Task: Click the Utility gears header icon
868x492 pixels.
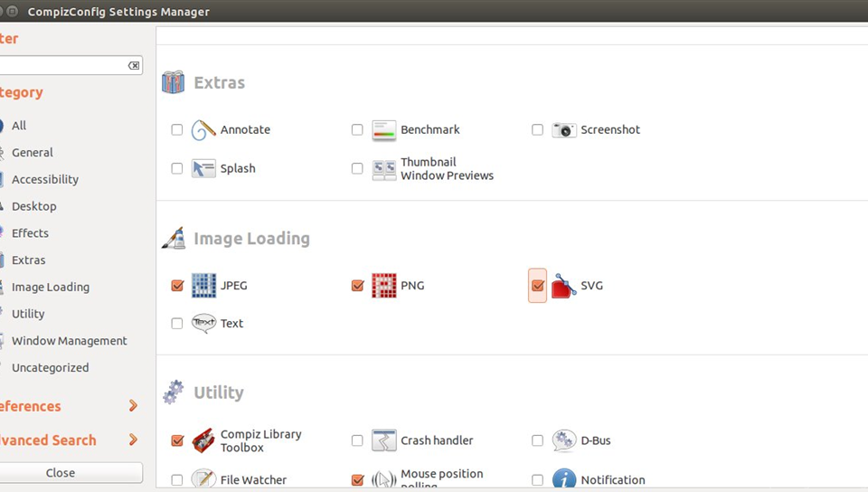Action: click(x=174, y=392)
